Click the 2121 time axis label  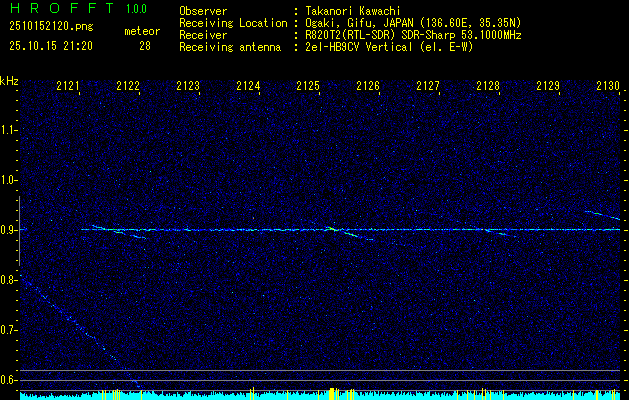(68, 85)
